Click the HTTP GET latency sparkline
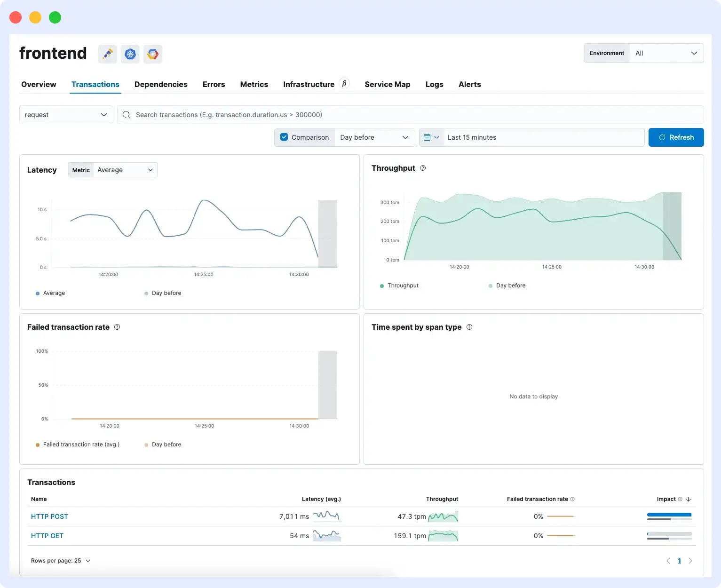 [x=327, y=535]
